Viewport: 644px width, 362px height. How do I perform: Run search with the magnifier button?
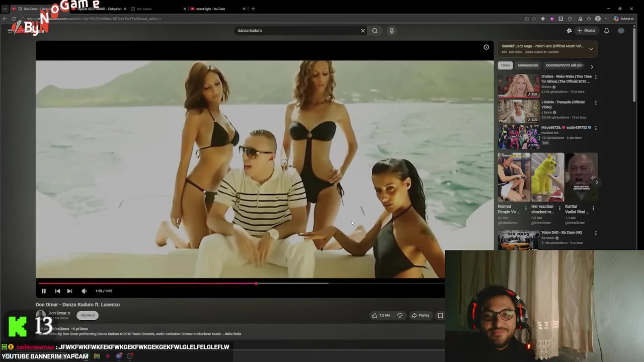(x=375, y=31)
